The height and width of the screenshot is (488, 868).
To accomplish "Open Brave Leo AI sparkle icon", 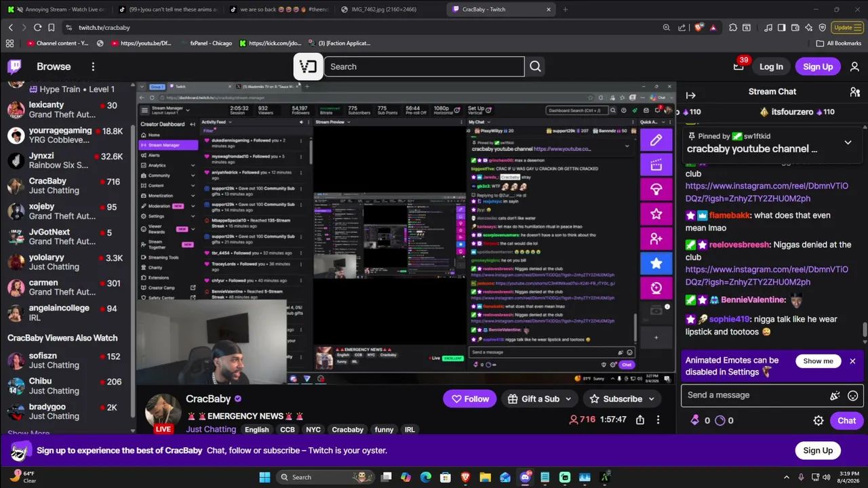I will [x=809, y=28].
